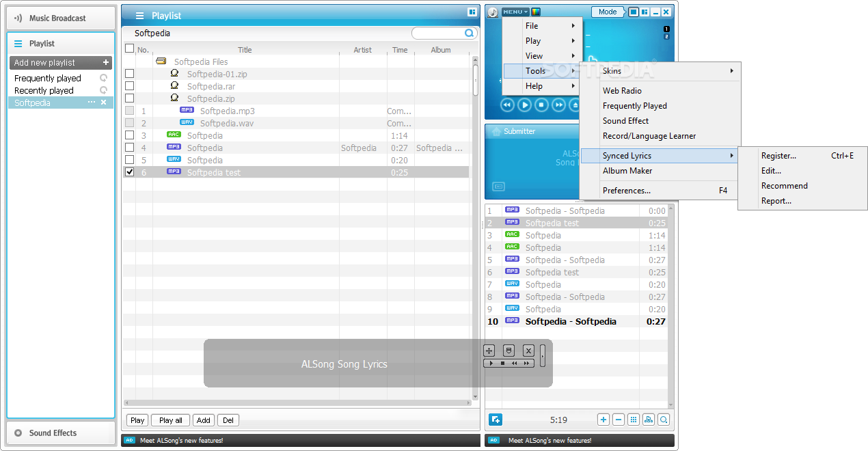Toggle the select-all checkbox in the playlist header
Image resolution: width=868 pixels, height=451 pixels.
pos(129,49)
